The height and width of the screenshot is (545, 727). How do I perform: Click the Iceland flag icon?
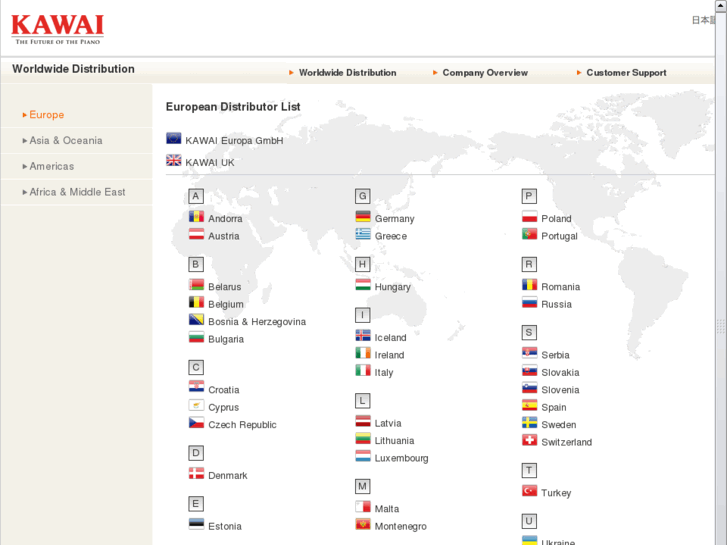pyautogui.click(x=363, y=335)
